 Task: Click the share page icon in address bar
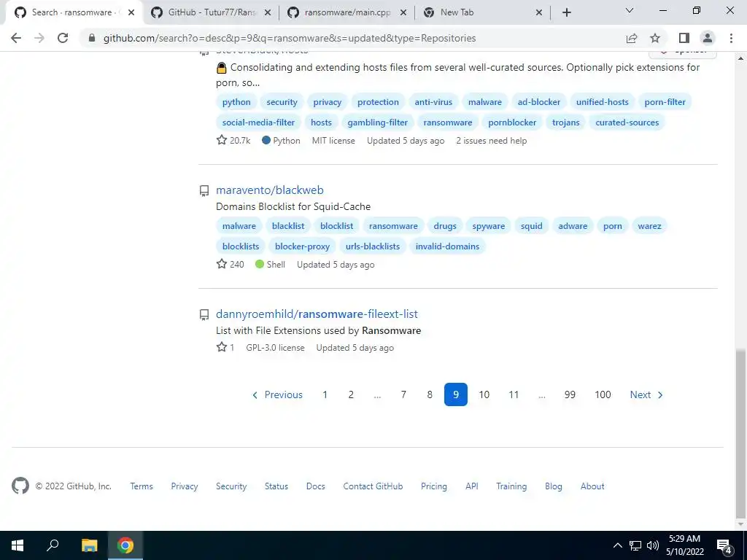click(x=632, y=38)
